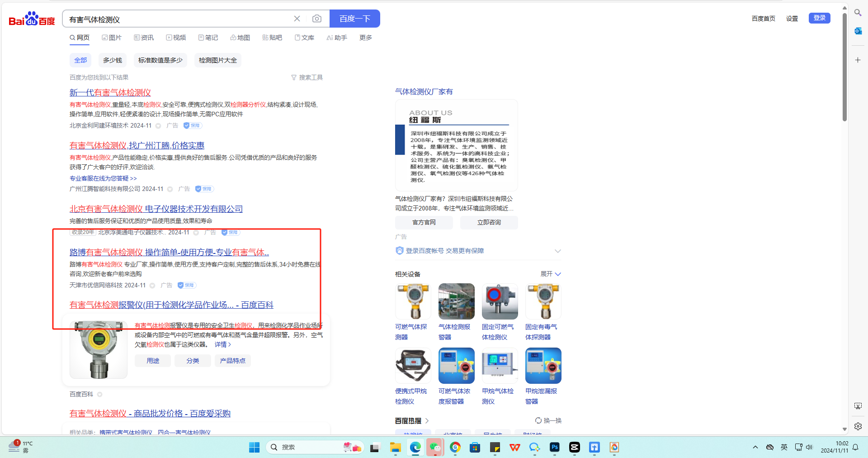The image size is (868, 458).
Task: Switch to the 视频 tab
Action: 176,38
